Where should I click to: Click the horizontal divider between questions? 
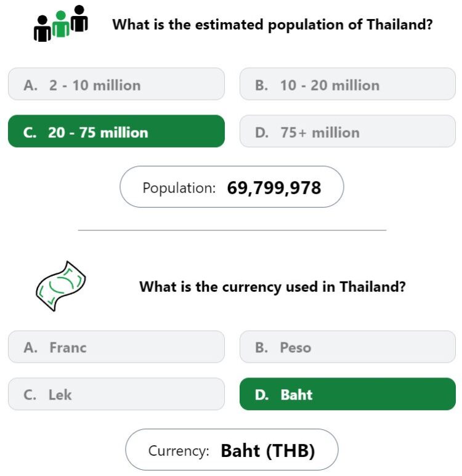pyautogui.click(x=232, y=230)
